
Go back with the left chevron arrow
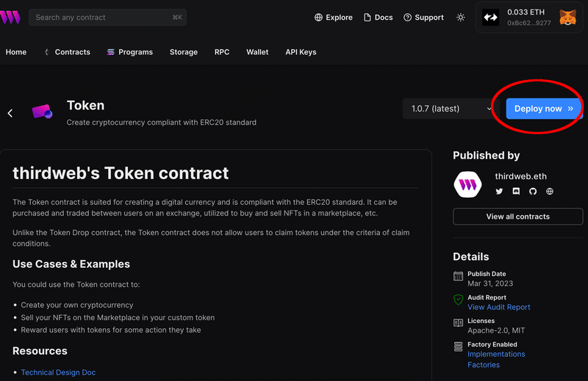pos(10,113)
